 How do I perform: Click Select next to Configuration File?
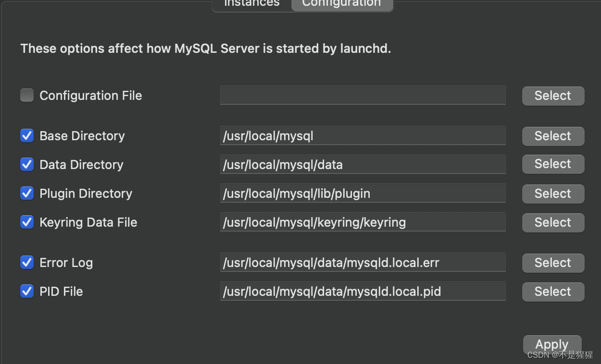coord(552,96)
